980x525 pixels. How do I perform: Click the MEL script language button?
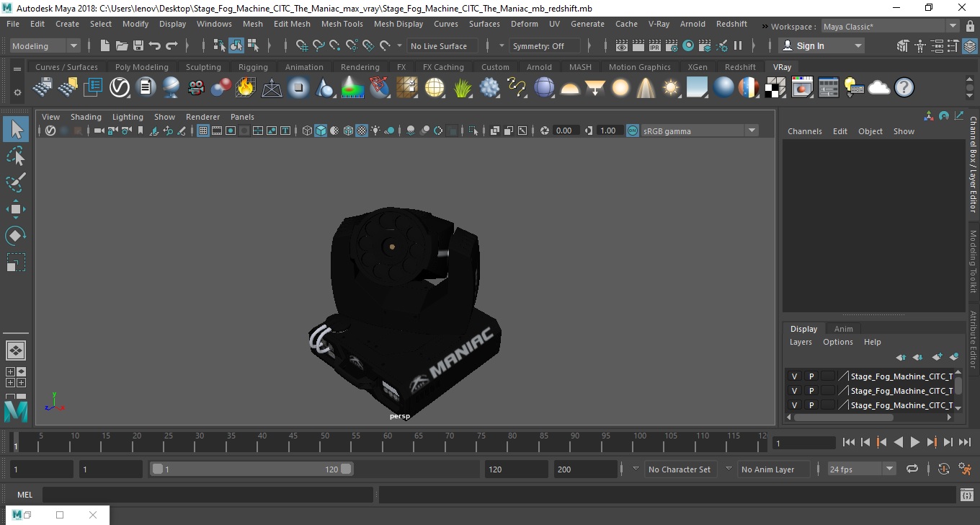24,495
